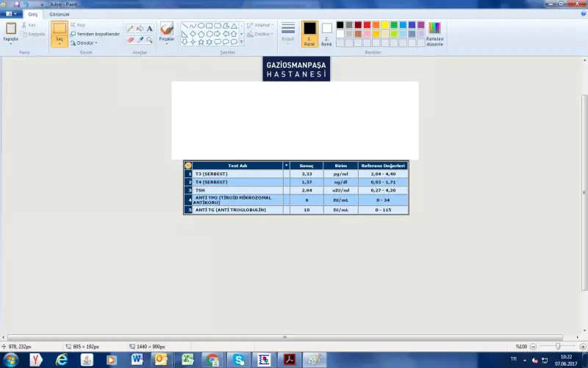The image size is (588, 368).
Task: Activate the 2. Renk background color
Action: tap(326, 32)
